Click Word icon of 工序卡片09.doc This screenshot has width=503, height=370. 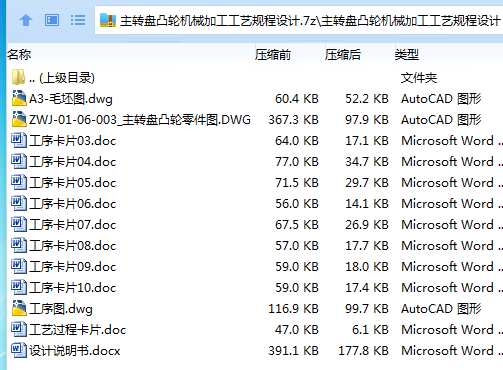coord(19,266)
